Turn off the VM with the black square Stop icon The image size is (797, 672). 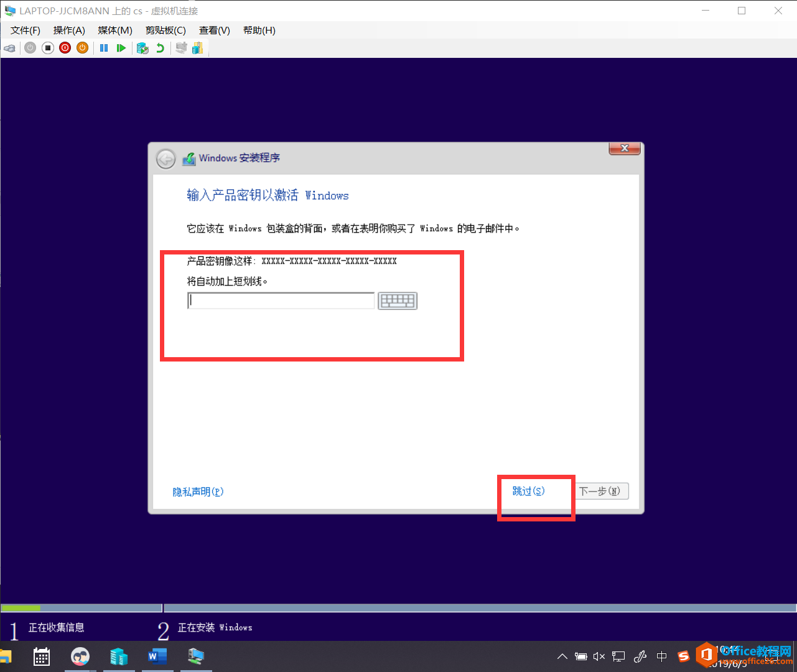pyautogui.click(x=48, y=48)
